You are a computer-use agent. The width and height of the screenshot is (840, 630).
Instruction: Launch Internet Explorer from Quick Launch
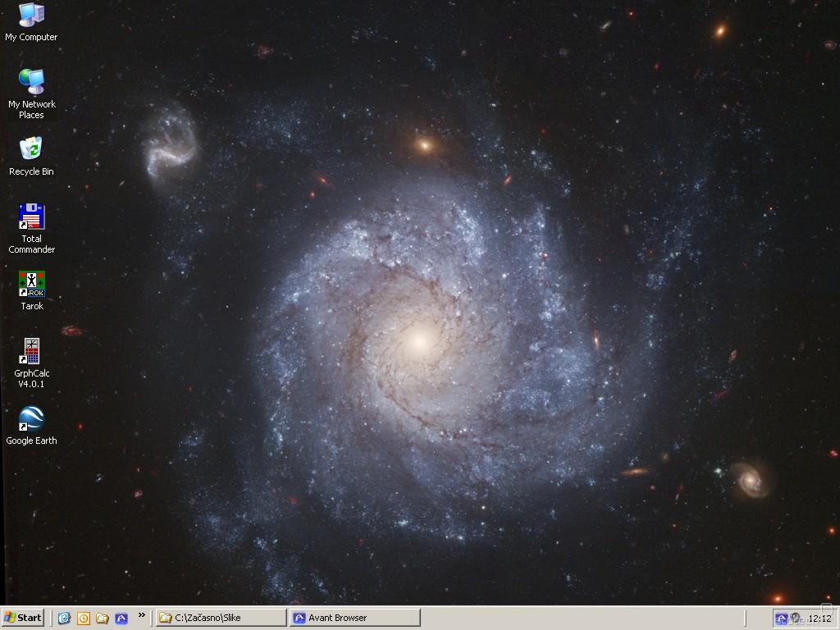64,619
